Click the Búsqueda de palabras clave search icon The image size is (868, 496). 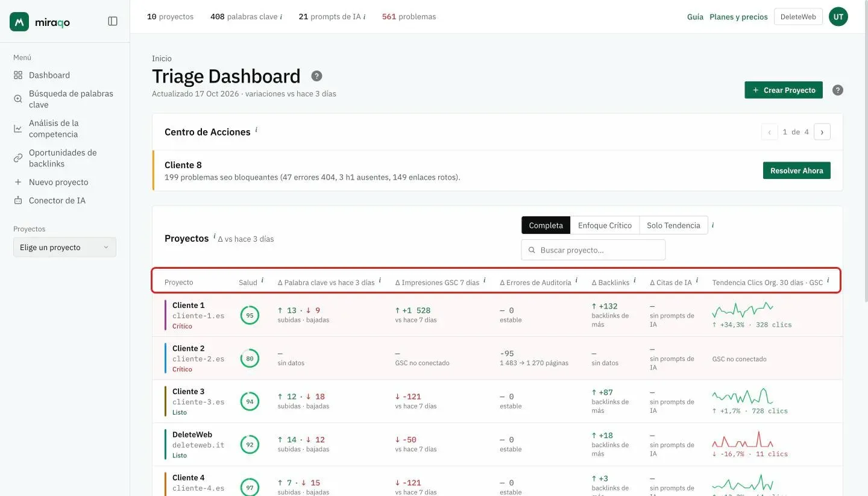pyautogui.click(x=18, y=99)
